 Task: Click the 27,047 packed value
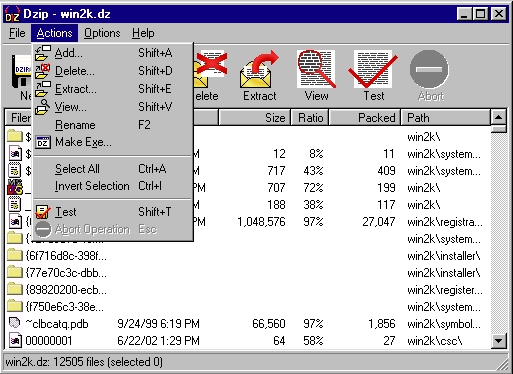379,222
